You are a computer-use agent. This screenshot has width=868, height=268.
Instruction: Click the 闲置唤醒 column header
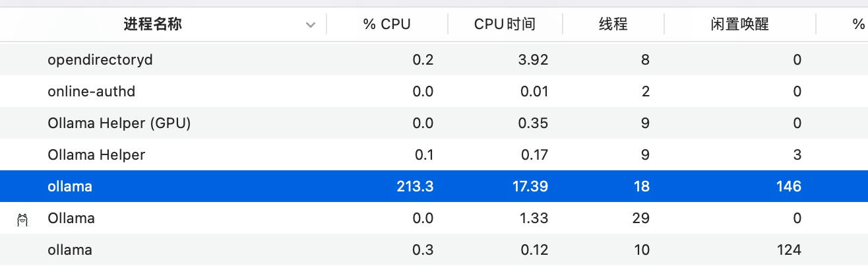pos(739,25)
